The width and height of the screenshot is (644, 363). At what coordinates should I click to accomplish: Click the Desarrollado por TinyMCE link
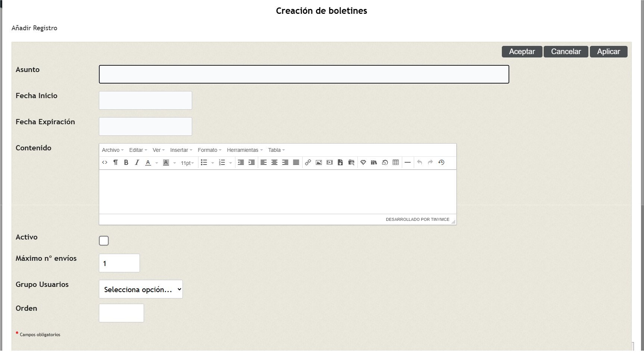[418, 219]
